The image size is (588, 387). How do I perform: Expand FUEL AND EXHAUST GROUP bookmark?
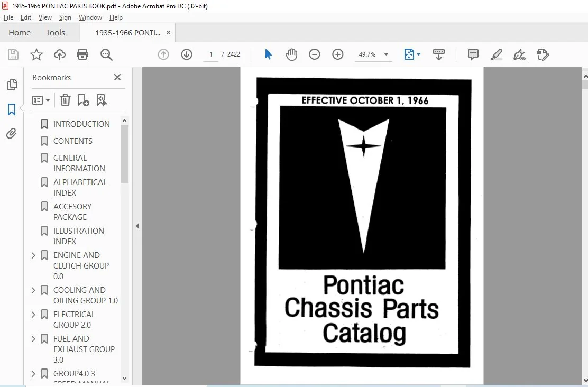click(33, 339)
